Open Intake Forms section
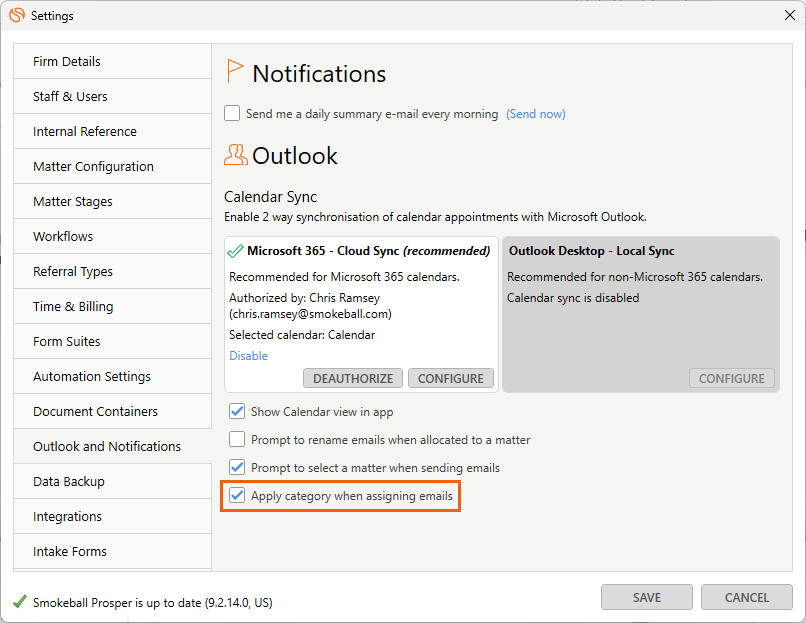 (x=113, y=551)
